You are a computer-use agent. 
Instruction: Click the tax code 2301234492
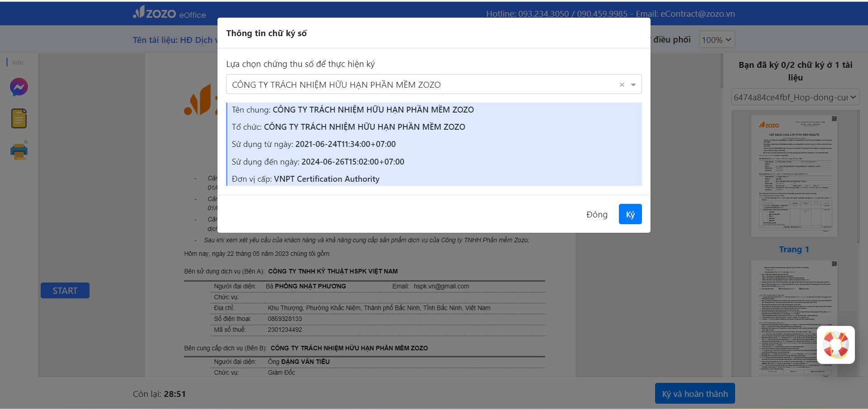point(285,330)
